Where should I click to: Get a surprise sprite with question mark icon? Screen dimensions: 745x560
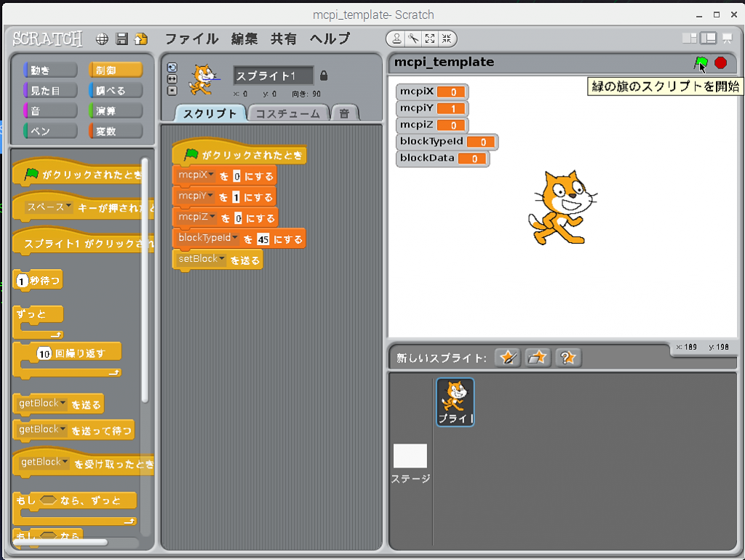click(x=567, y=358)
